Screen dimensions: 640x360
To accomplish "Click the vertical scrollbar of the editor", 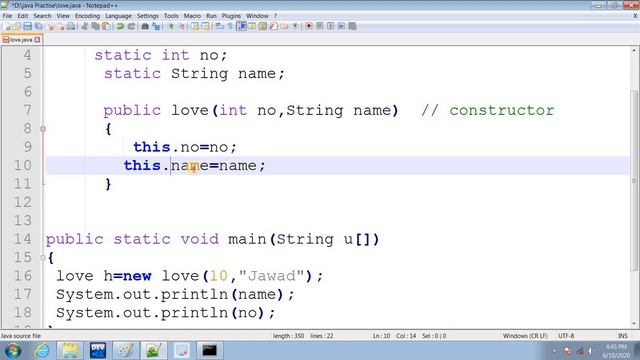I will pos(634,180).
